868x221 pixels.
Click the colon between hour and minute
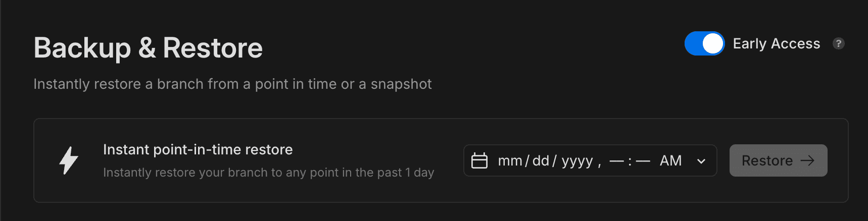coord(630,161)
